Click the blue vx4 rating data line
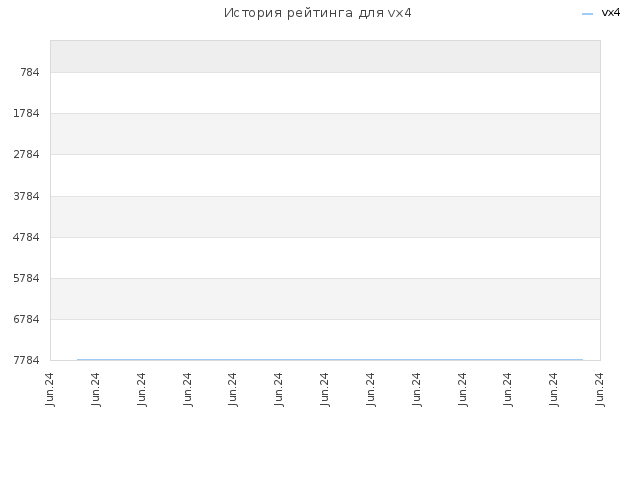This screenshot has height=480, width=640. [x=330, y=360]
